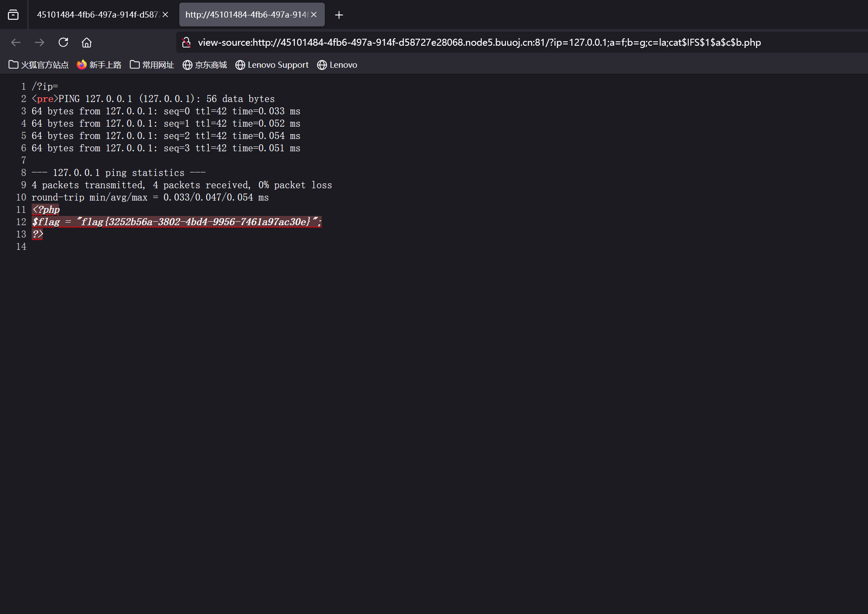Screen dimensions: 868x614
Task: Open the 京东商城 bookmark
Action: coord(205,65)
